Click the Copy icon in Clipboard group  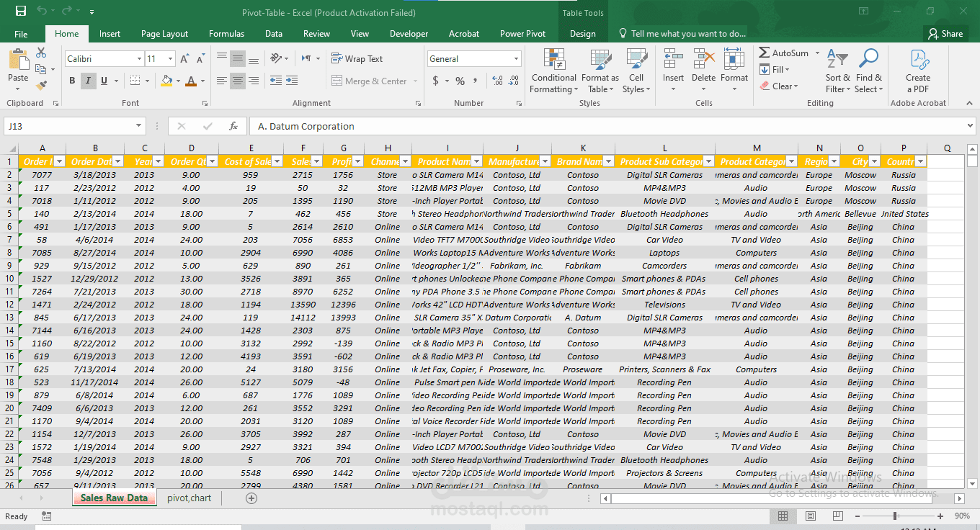41,69
